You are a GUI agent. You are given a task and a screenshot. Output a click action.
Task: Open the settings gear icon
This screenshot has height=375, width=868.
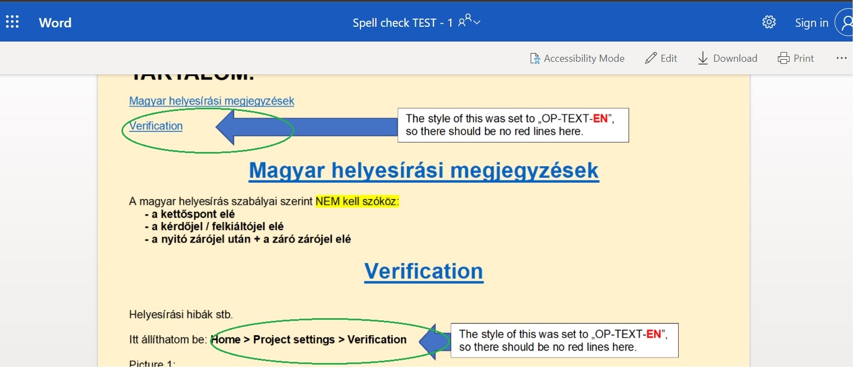tap(769, 22)
